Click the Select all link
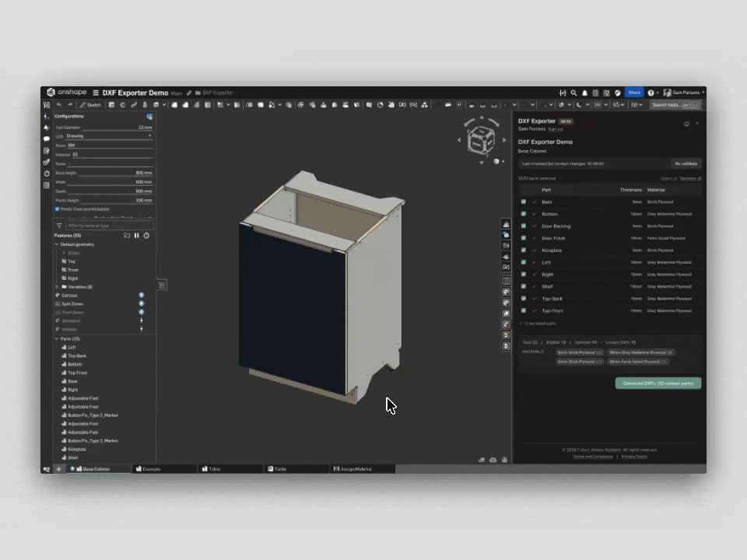747x560 pixels. point(669,179)
